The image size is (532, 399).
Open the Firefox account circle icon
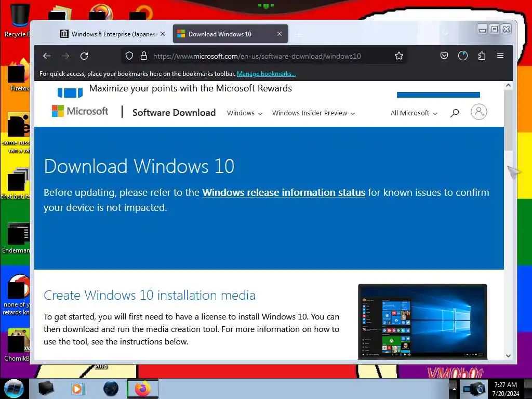point(463,56)
